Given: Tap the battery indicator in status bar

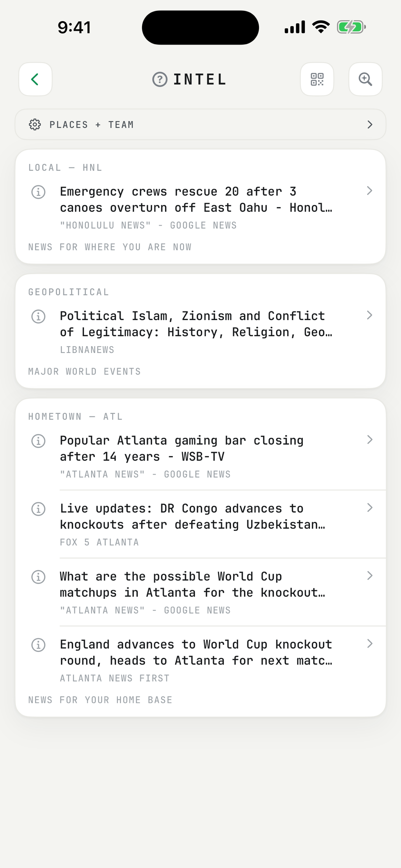Looking at the screenshot, I should pyautogui.click(x=351, y=27).
